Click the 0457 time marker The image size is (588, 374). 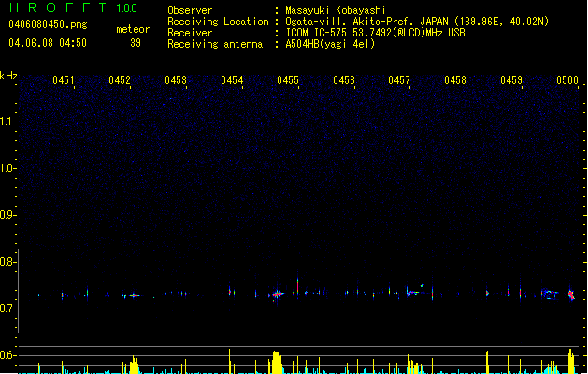[x=399, y=80]
